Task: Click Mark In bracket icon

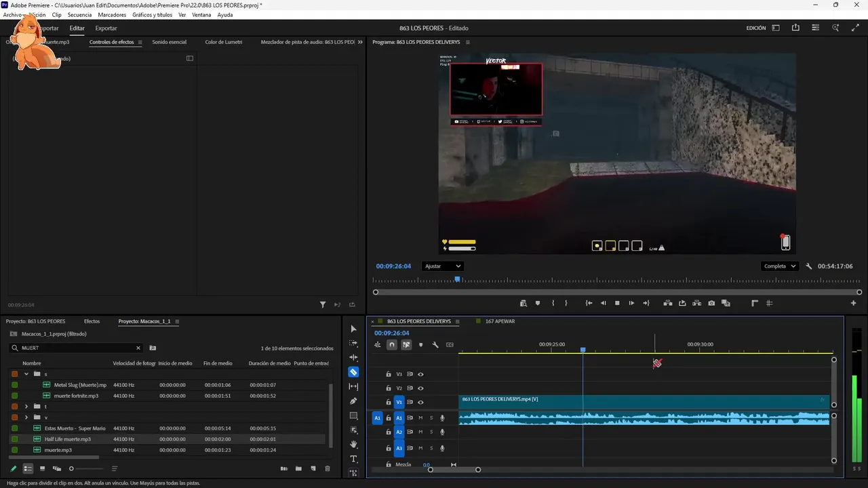Action: (553, 303)
